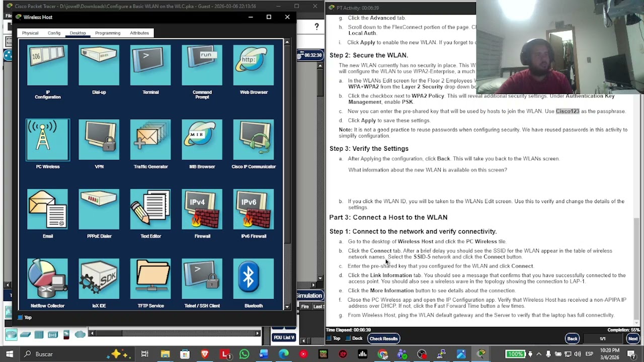Open the Attributes tab

tap(139, 33)
